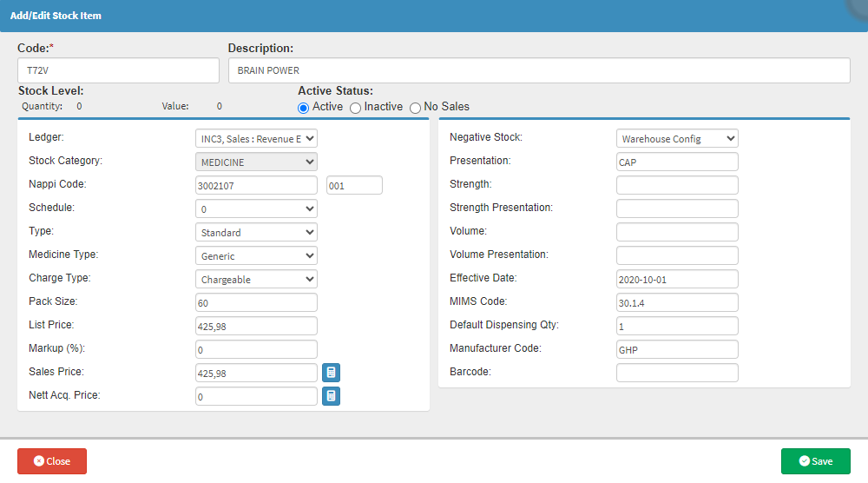This screenshot has height=483, width=868.
Task: Expand the Stock Category MEDICINE dropdown
Action: point(256,162)
